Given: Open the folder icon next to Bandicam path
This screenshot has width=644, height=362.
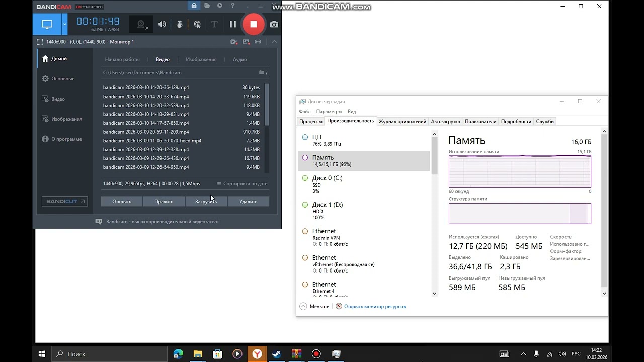Looking at the screenshot, I should tap(261, 72).
